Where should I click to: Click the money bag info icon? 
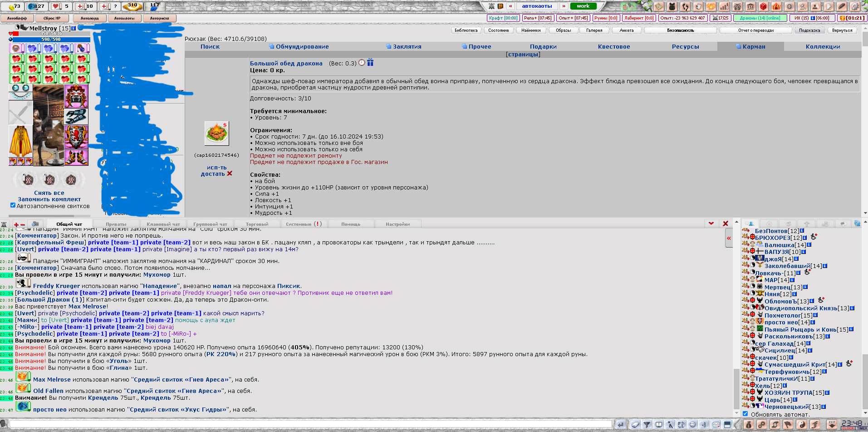(x=749, y=425)
